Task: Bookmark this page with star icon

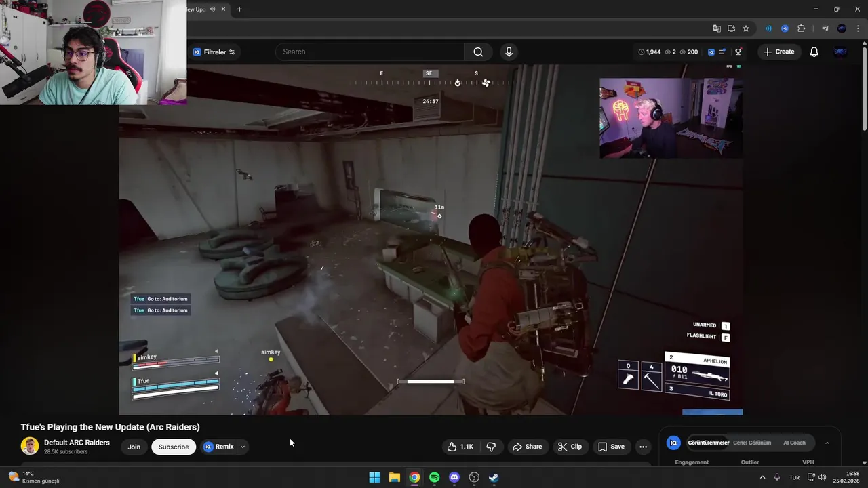Action: pos(746,28)
